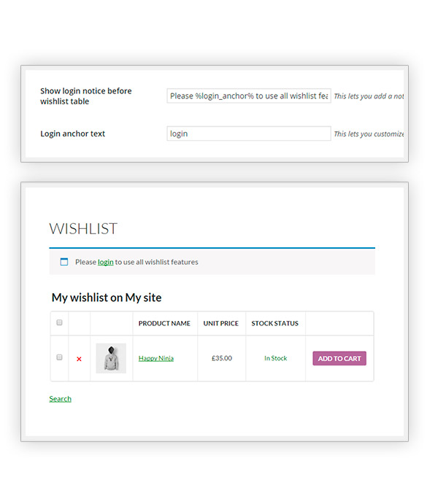This screenshot has height=504, width=438.
Task: Click the WISHLIST page heading
Action: [83, 228]
